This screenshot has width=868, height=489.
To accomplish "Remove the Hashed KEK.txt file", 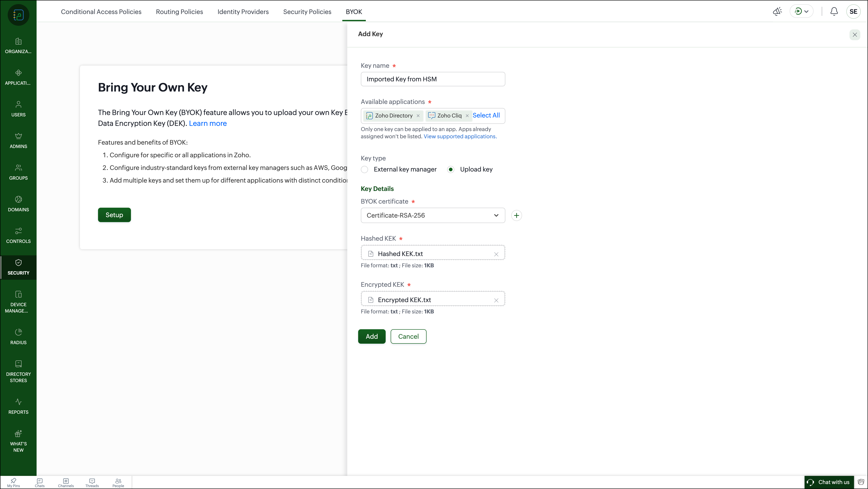I will [496, 254].
